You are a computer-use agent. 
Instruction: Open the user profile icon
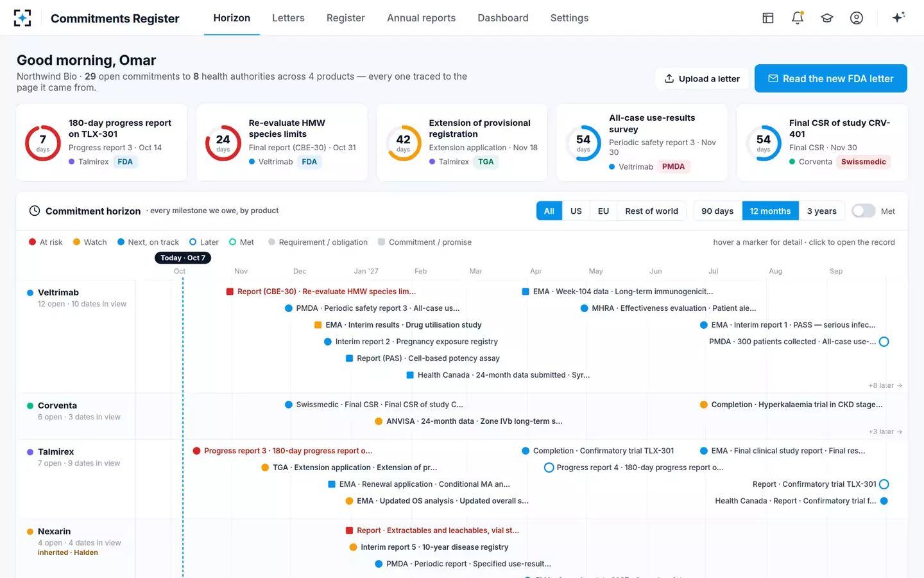(857, 18)
